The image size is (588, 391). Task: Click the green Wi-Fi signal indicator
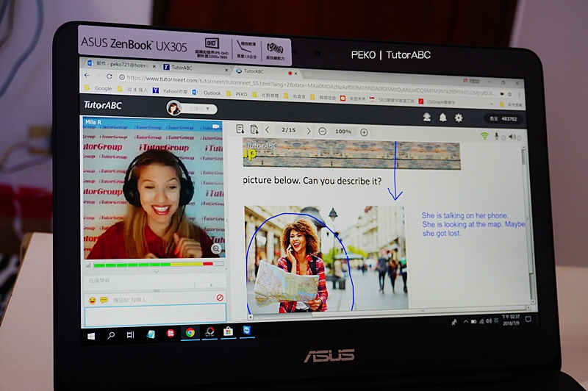click(484, 136)
